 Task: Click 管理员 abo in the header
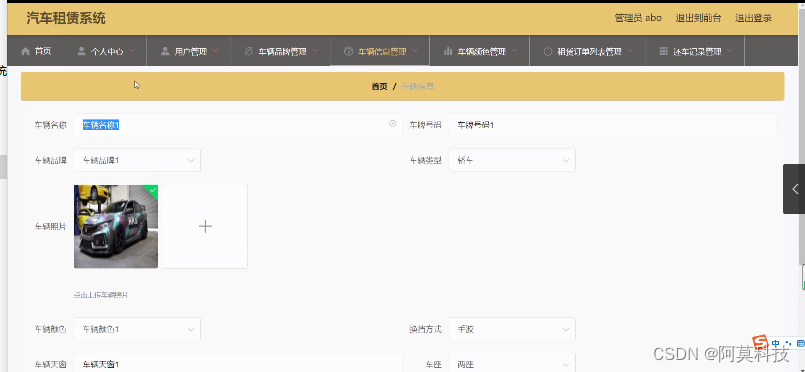tap(638, 18)
